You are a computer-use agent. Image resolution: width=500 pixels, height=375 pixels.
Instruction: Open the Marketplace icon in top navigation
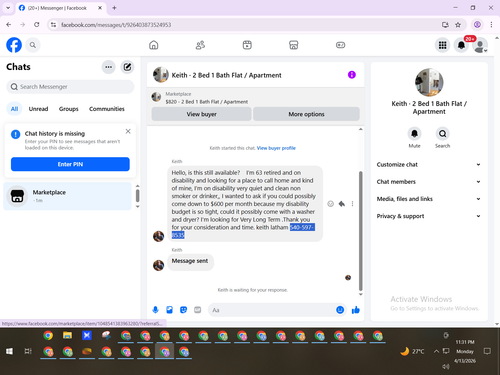(294, 45)
